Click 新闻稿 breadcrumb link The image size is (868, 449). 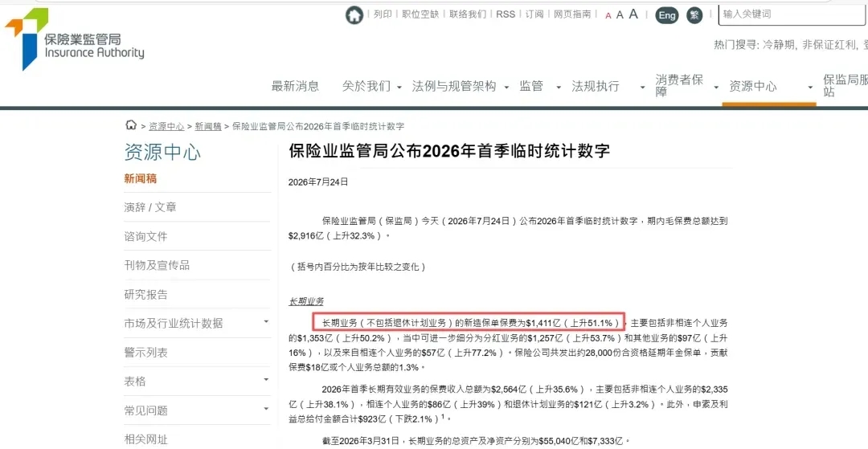pyautogui.click(x=208, y=126)
